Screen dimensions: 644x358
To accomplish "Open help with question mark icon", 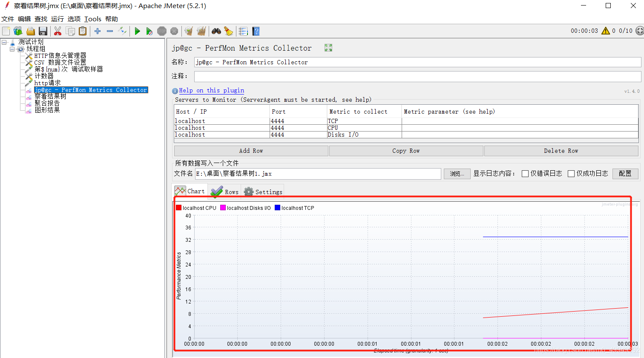I will [x=256, y=31].
